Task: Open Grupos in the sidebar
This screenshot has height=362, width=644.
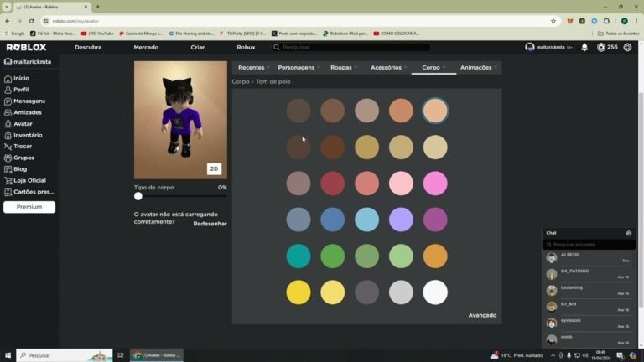Action: coord(19,158)
